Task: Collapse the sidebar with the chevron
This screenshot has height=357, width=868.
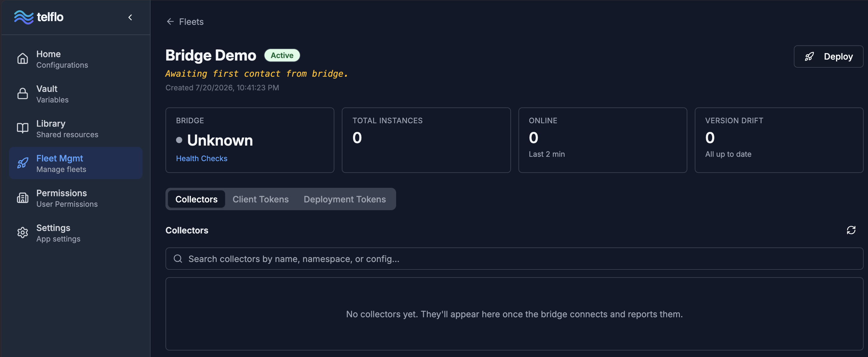Action: click(130, 17)
